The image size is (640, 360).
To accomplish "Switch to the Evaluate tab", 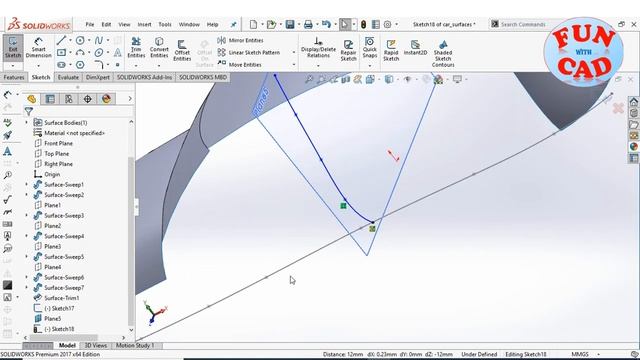I will pos(68,77).
